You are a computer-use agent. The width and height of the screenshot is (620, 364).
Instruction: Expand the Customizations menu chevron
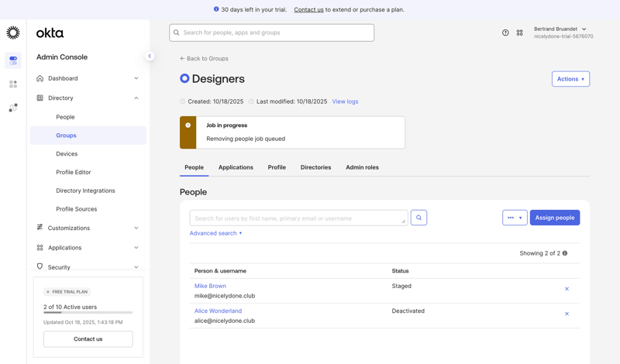click(x=136, y=228)
